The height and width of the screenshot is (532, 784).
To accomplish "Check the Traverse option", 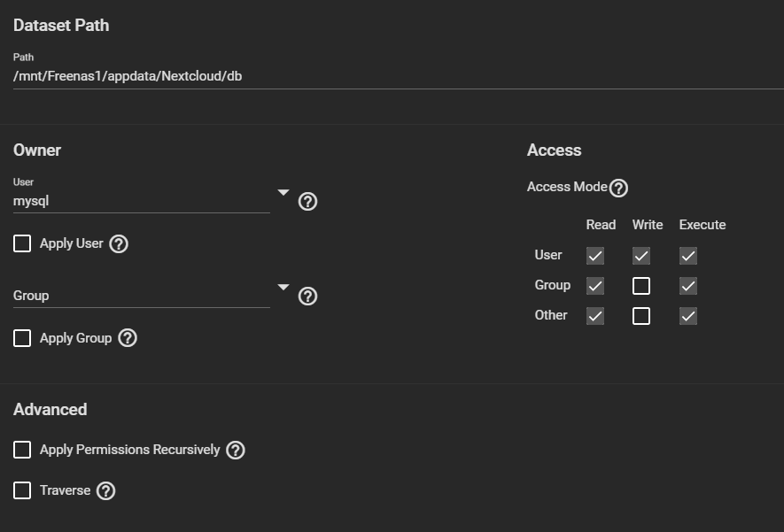I will point(22,491).
